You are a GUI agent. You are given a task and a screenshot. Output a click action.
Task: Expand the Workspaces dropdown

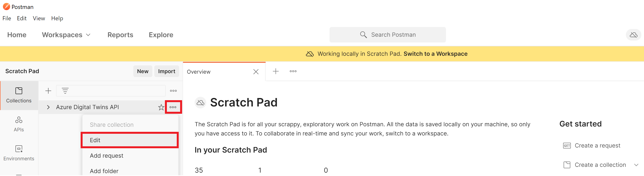(66, 35)
